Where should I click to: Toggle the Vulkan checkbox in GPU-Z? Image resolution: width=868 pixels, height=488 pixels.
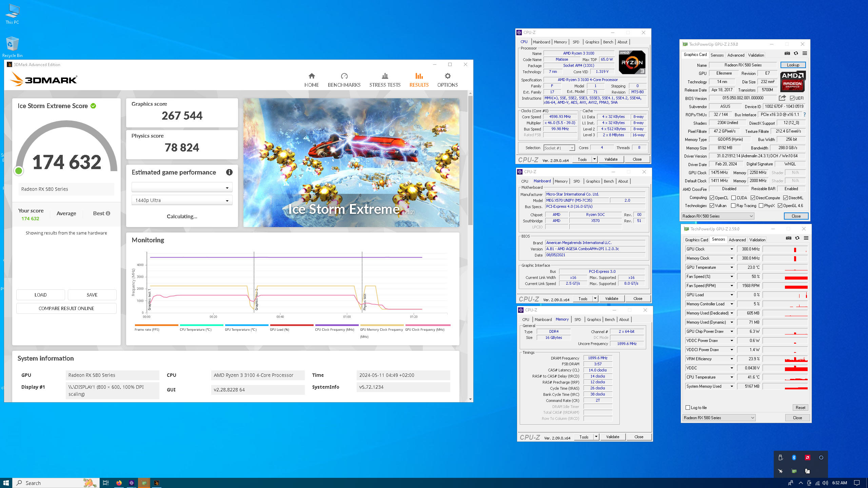(712, 206)
